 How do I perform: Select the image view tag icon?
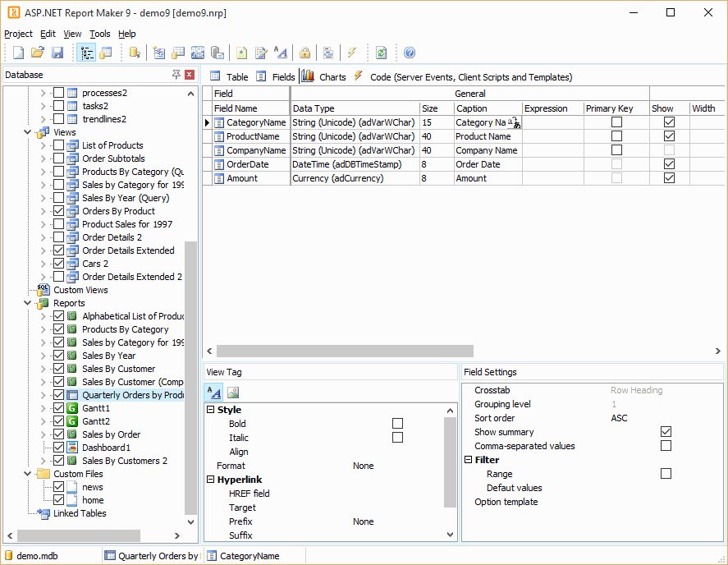tap(233, 393)
